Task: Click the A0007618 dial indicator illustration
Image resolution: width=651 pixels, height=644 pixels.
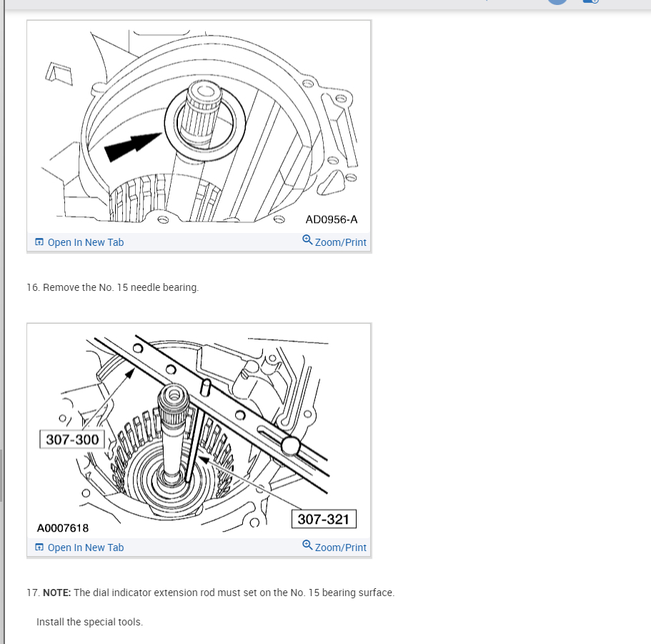Action: pyautogui.click(x=199, y=431)
